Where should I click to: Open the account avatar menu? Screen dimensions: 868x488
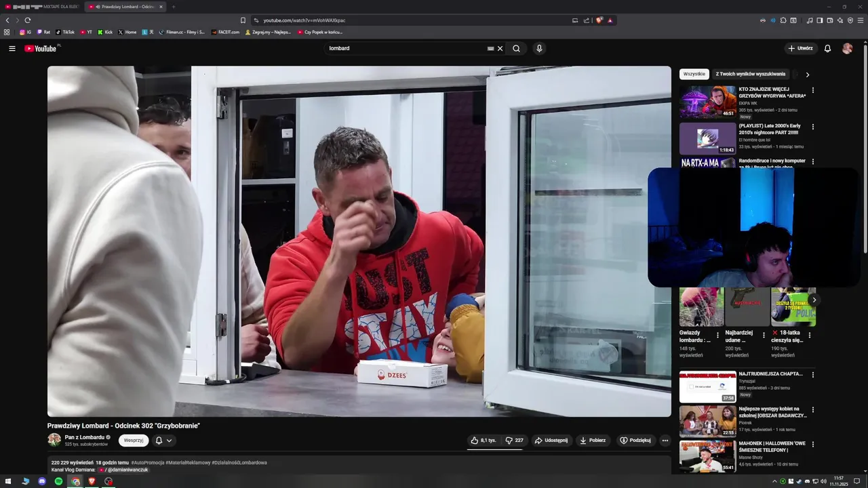[x=847, y=48]
